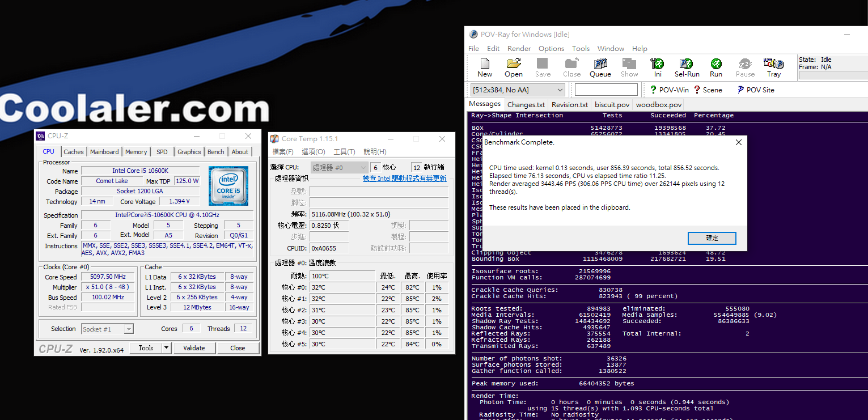Open the File menu in POV-Ray
The width and height of the screenshot is (868, 420).
tap(473, 49)
